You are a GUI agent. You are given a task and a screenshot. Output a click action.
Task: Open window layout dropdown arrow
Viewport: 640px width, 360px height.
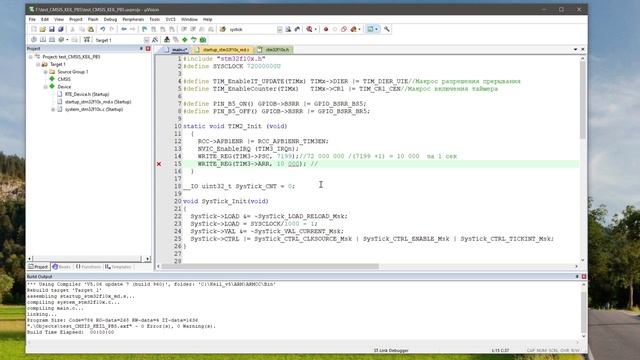coord(377,29)
